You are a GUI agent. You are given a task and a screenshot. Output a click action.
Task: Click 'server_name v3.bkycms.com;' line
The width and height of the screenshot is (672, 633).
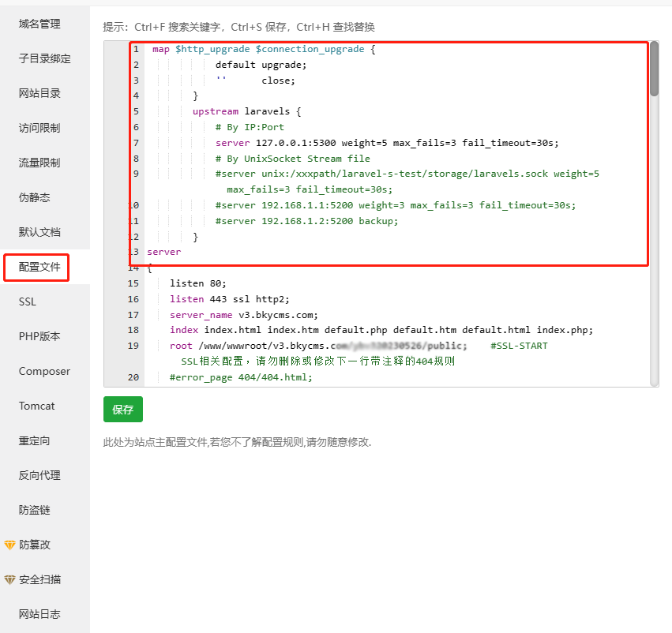[x=244, y=315]
